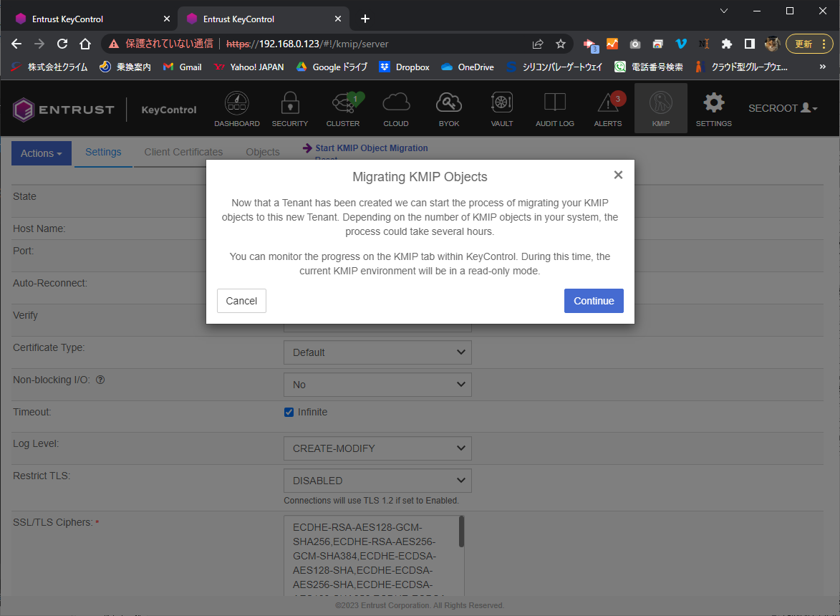Bookmark this page with the star
The height and width of the screenshot is (616, 840).
pyautogui.click(x=560, y=44)
